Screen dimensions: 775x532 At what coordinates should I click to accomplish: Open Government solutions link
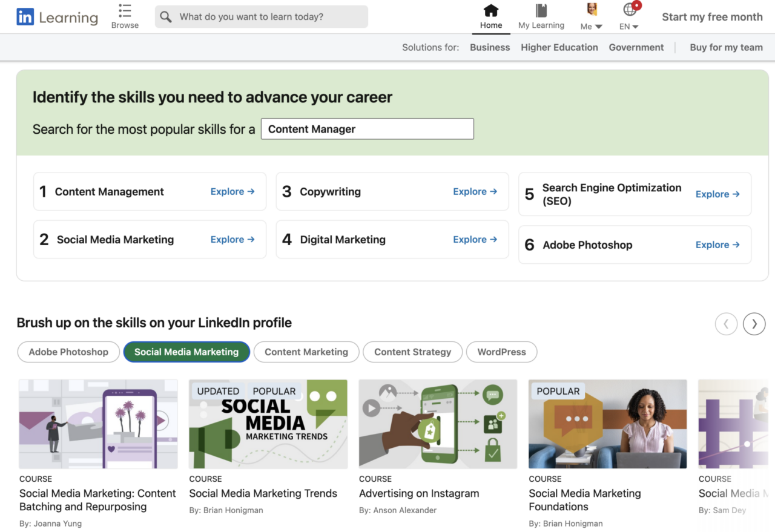point(636,47)
